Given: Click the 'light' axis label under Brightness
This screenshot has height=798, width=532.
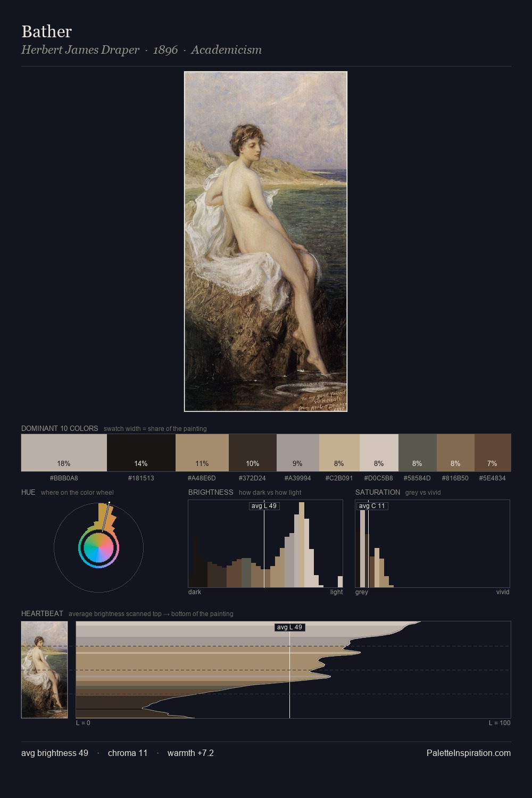Looking at the screenshot, I should (337, 592).
